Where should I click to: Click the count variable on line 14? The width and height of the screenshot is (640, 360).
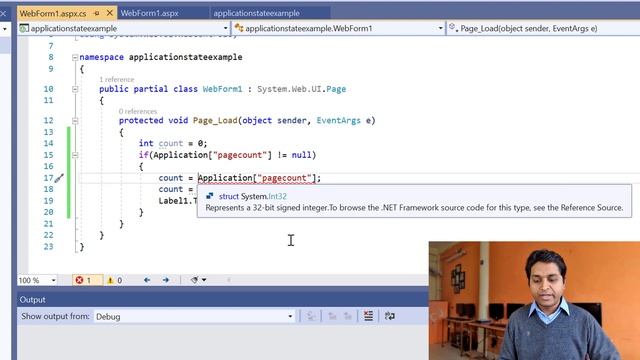[171, 143]
